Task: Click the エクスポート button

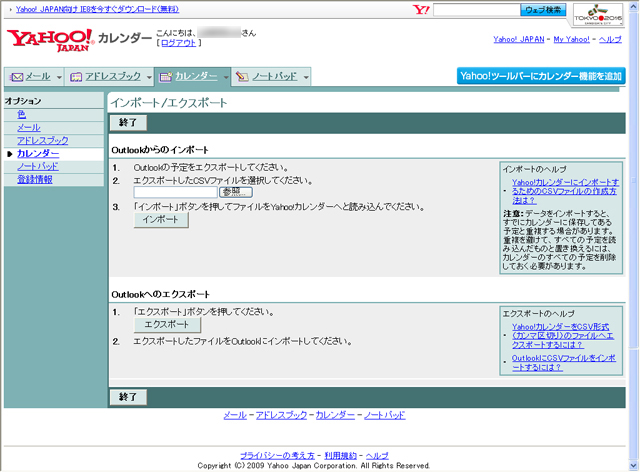Action: pos(167,325)
